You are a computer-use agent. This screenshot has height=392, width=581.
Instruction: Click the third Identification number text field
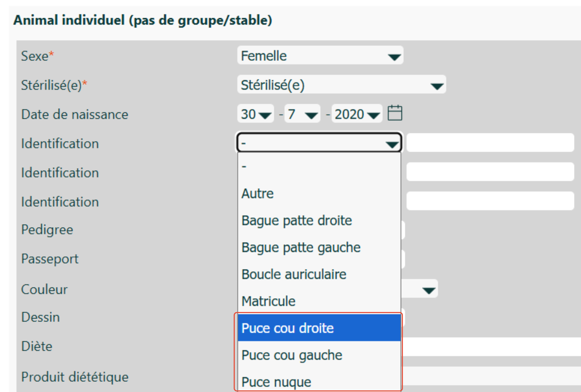[x=490, y=201]
